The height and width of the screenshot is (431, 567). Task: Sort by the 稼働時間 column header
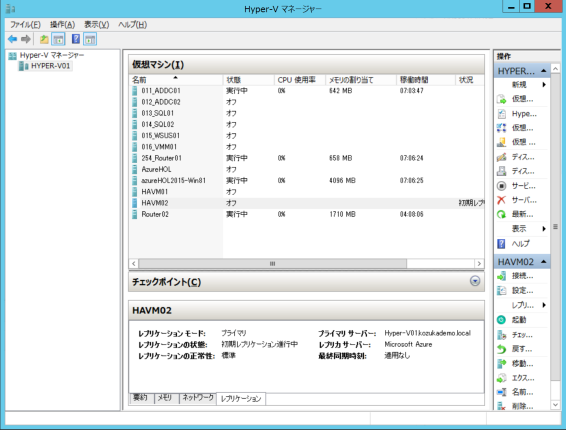(x=426, y=80)
